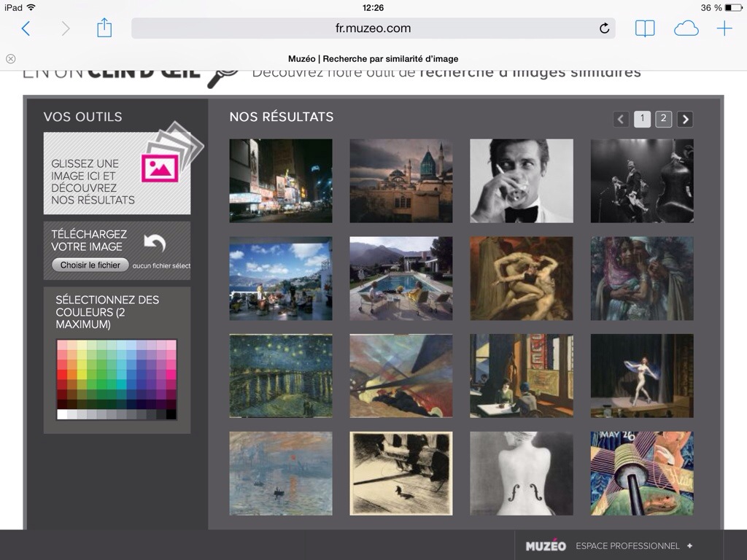
Task: Close the Muzéo tab with the x icon
Action: 10,58
